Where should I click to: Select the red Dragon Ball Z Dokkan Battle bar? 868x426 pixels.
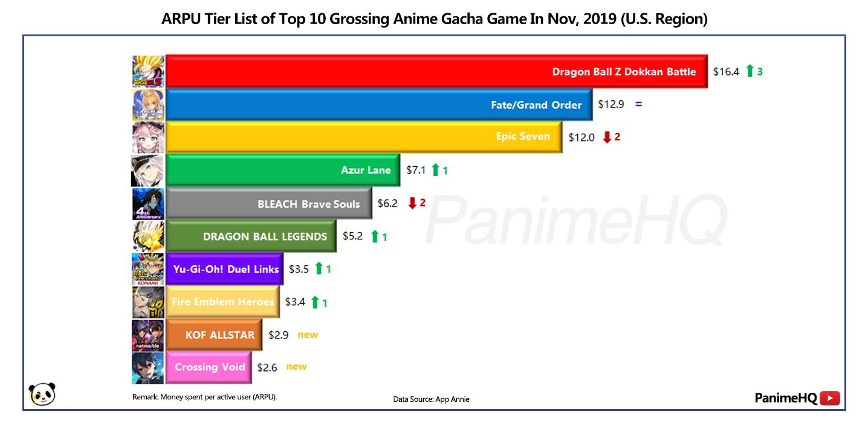click(437, 71)
